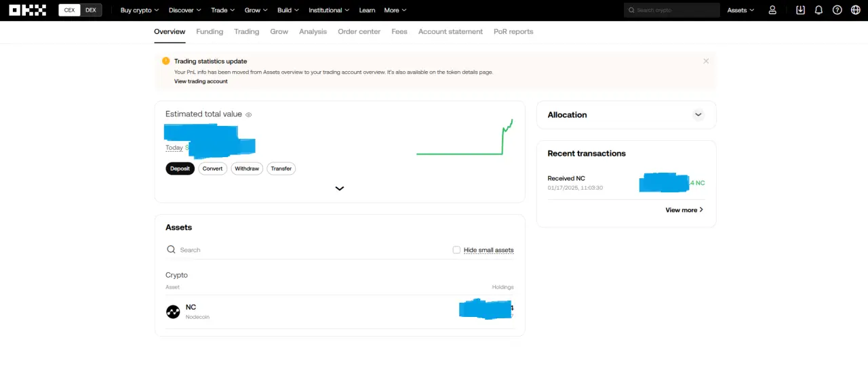Click the Holdings column header

pyautogui.click(x=502, y=287)
